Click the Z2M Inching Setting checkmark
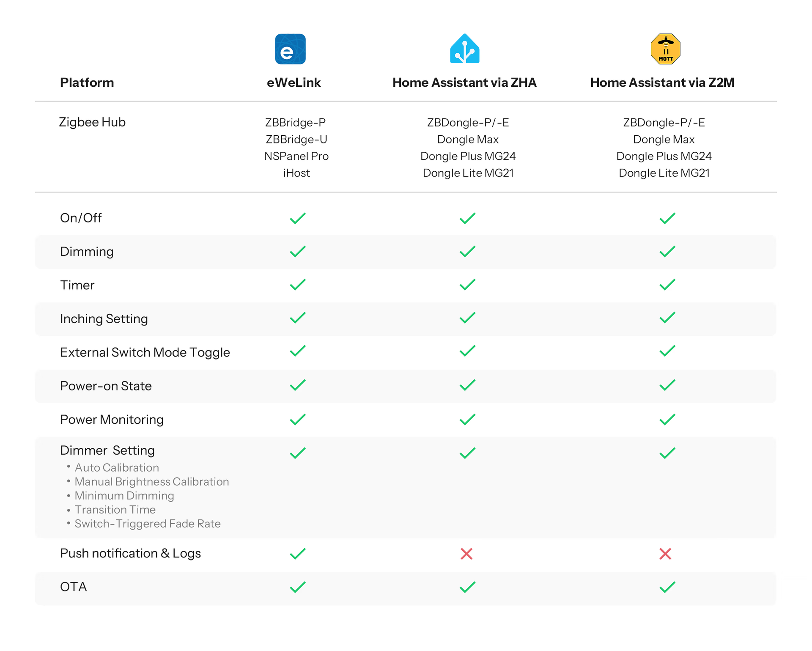 click(667, 318)
